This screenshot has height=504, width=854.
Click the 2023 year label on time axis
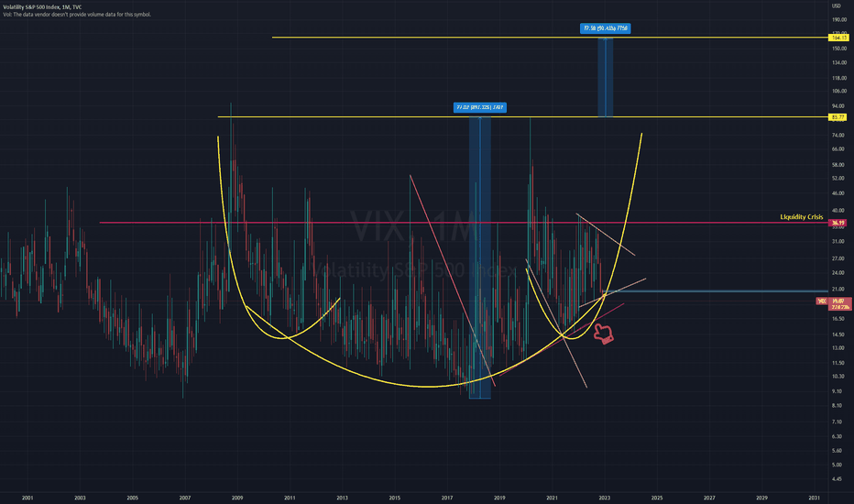(605, 498)
